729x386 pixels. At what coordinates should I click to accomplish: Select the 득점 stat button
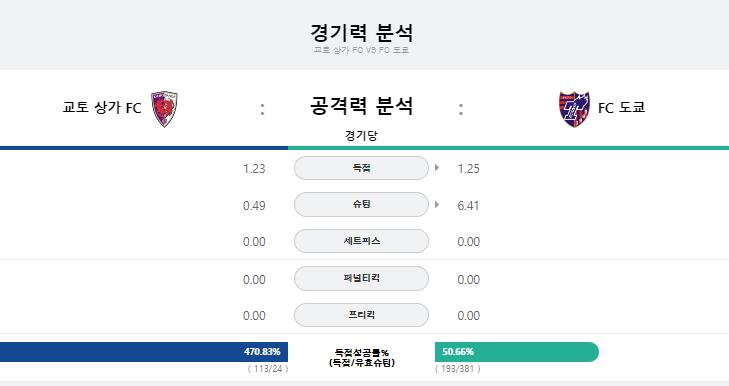361,168
